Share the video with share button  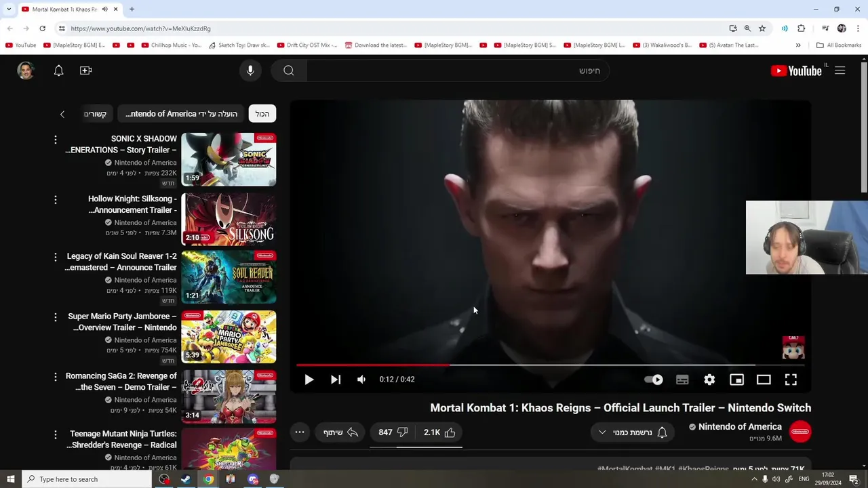[x=340, y=432]
